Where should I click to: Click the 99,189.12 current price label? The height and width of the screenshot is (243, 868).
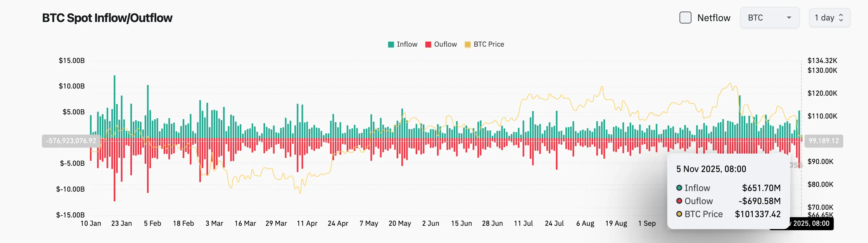coord(823,141)
